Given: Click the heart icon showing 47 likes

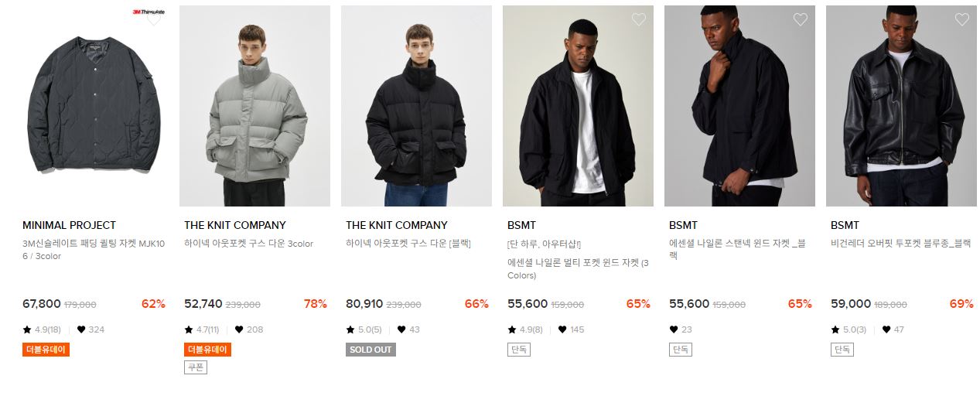Looking at the screenshot, I should pos(886,329).
